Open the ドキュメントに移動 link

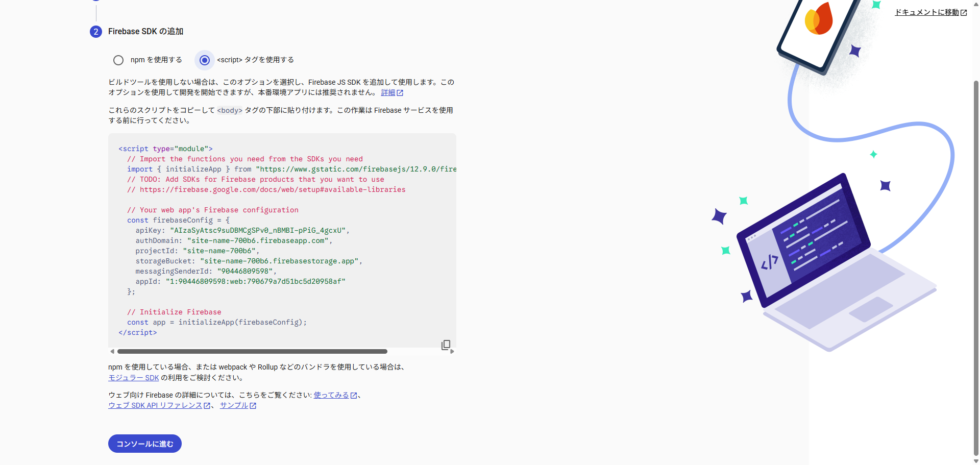(x=926, y=12)
